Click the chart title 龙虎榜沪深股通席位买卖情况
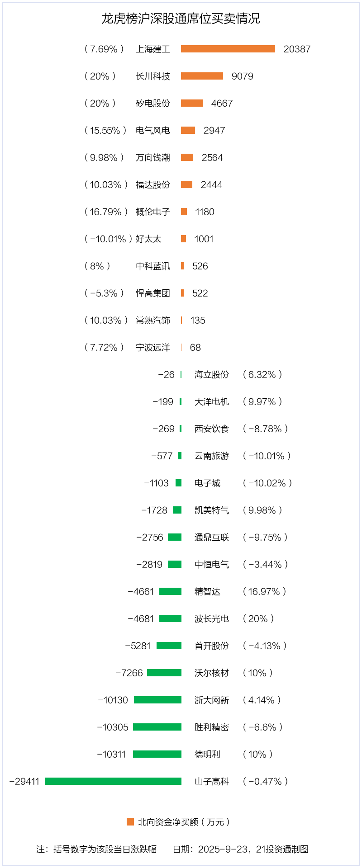 (181, 19)
